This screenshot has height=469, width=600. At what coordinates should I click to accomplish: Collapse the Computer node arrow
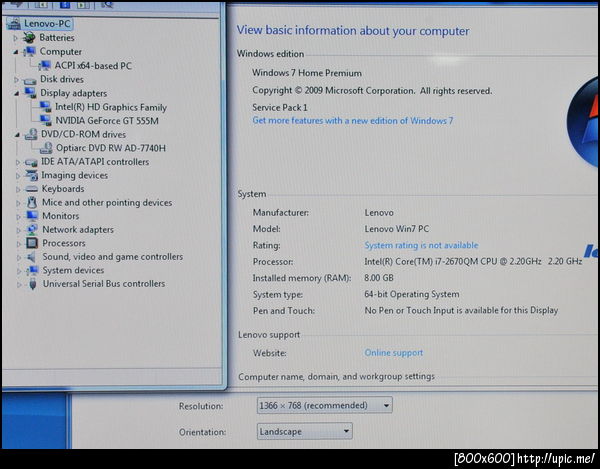[16, 52]
